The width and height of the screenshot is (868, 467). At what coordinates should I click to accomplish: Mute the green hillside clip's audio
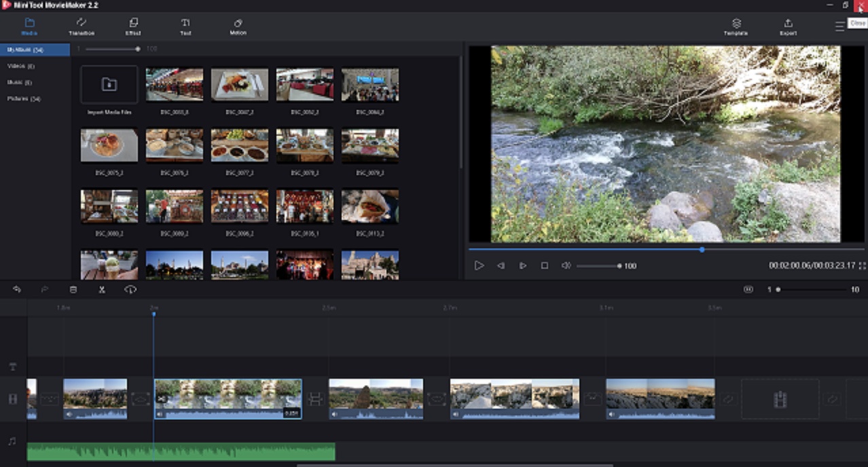tap(335, 414)
